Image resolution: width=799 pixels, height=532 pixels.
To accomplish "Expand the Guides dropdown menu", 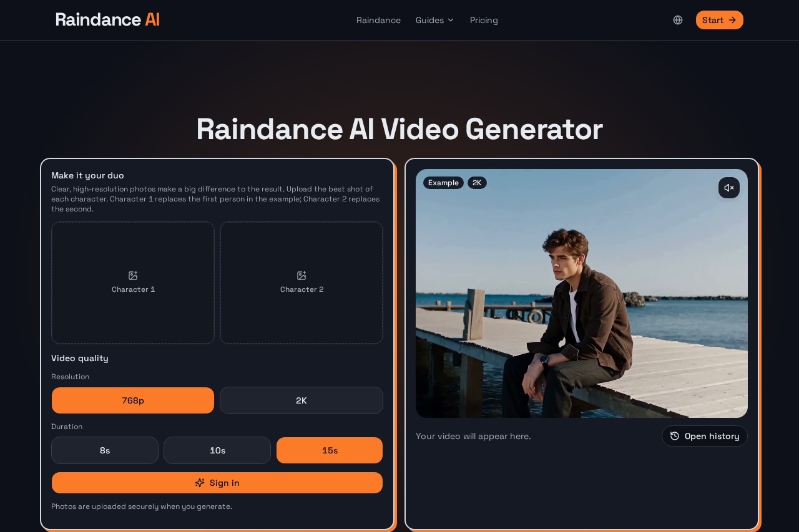I will click(x=435, y=20).
